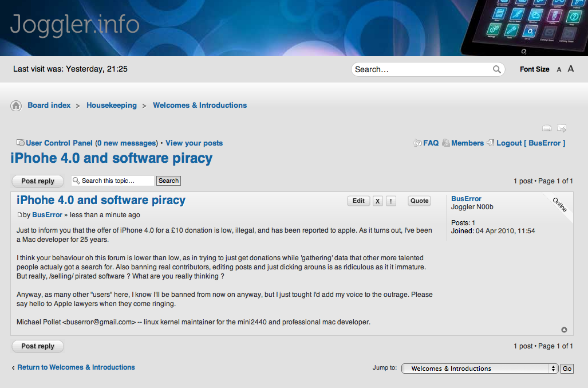Viewport: 588px width, 388px height.
Task: Open the Housekeeping breadcrumb
Action: pyautogui.click(x=112, y=105)
